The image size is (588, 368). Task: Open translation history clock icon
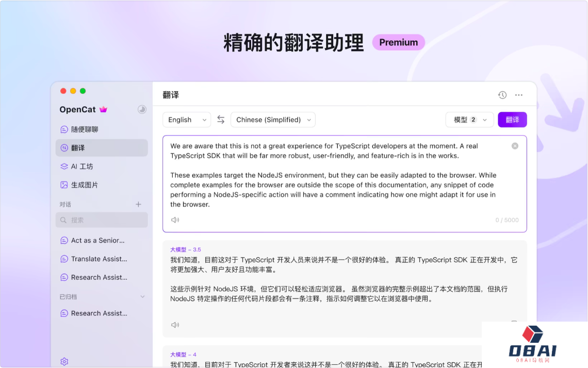[x=502, y=95]
